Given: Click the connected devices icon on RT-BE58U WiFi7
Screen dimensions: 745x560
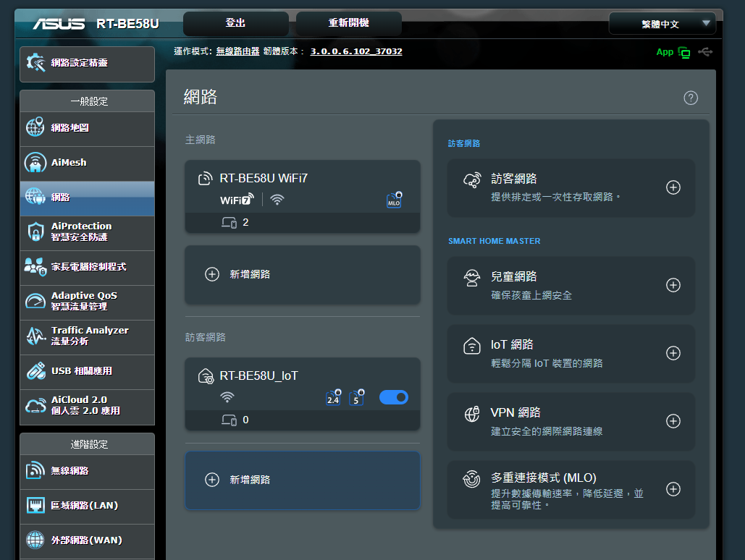Looking at the screenshot, I should [229, 222].
